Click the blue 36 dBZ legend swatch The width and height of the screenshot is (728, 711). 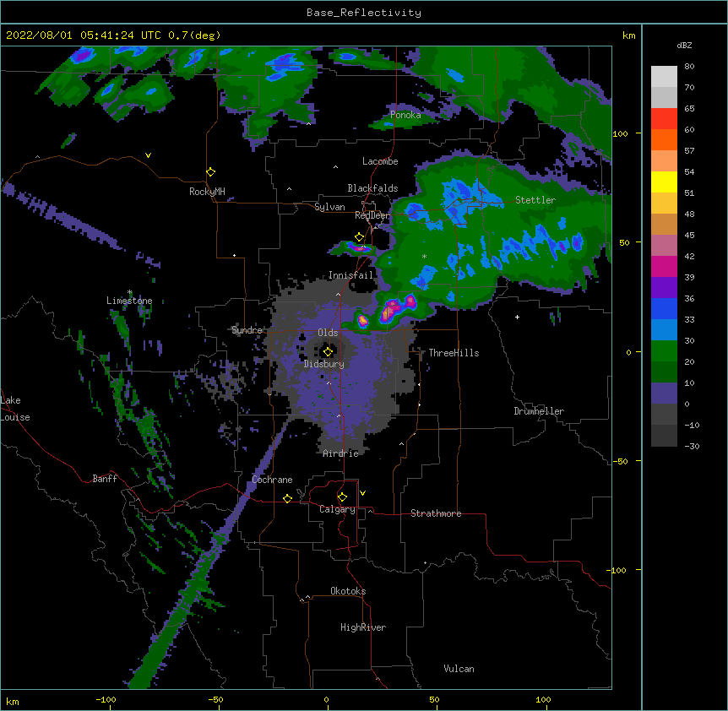[664, 308]
